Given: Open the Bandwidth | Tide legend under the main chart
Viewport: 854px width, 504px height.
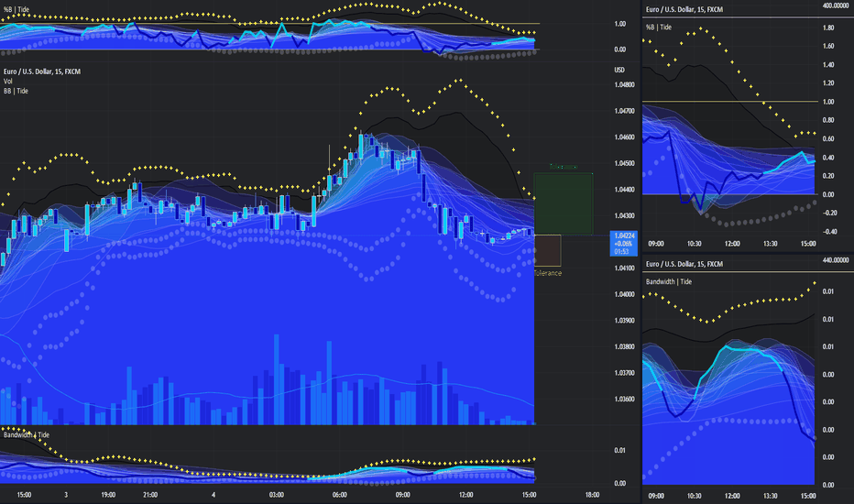Looking at the screenshot, I should point(27,434).
